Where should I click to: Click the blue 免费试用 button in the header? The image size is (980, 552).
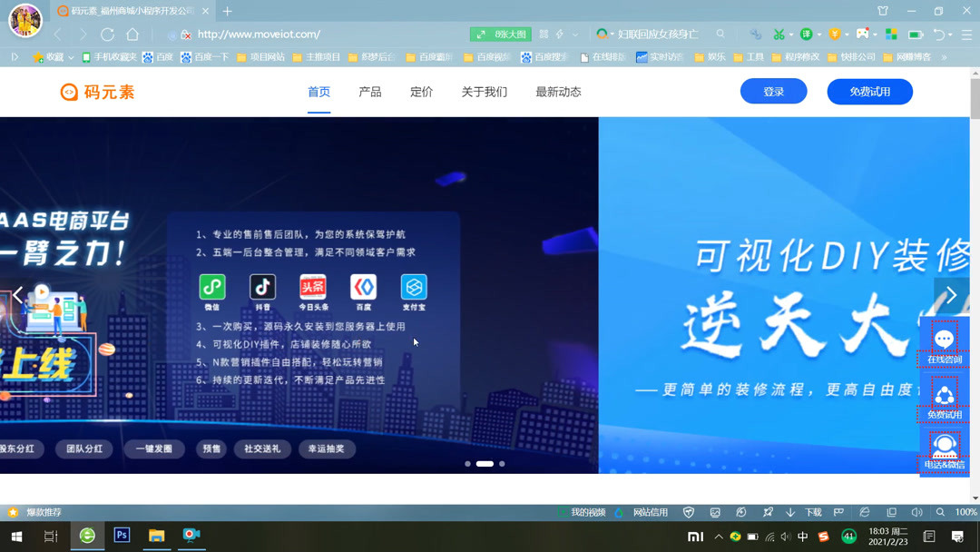tap(869, 91)
